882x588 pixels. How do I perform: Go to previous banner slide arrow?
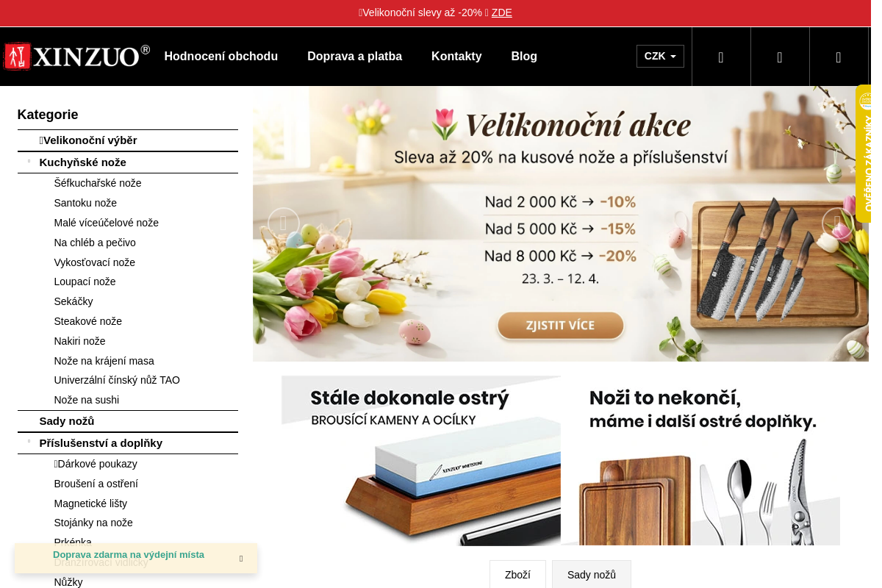pyautogui.click(x=283, y=223)
